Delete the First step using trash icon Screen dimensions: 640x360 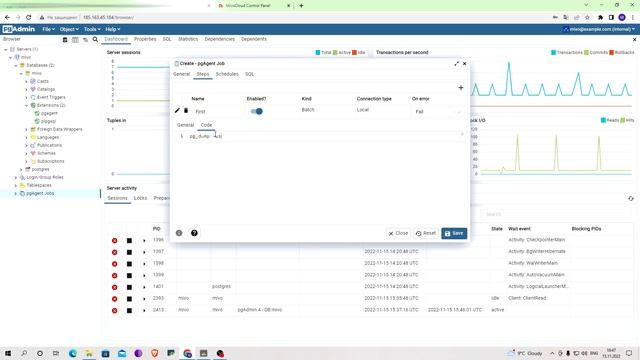(186, 111)
